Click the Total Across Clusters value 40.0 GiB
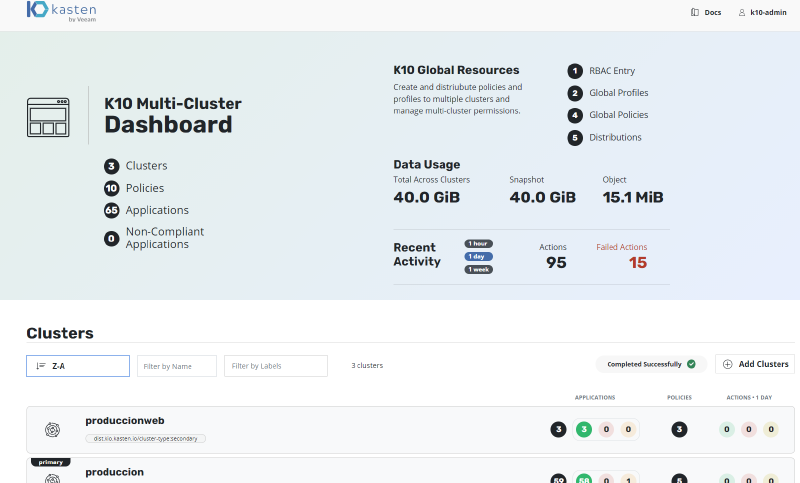This screenshot has width=800, height=483. [427, 197]
